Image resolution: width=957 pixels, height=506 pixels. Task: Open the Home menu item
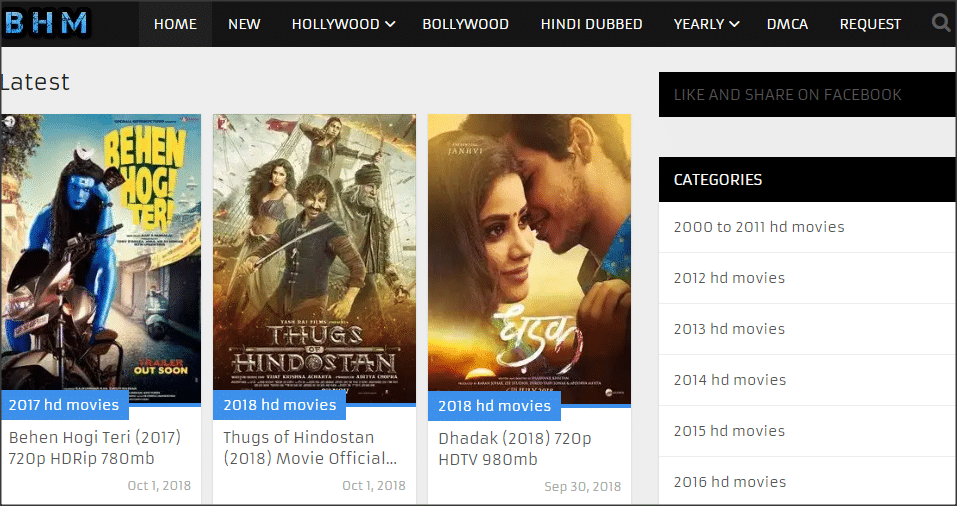175,24
